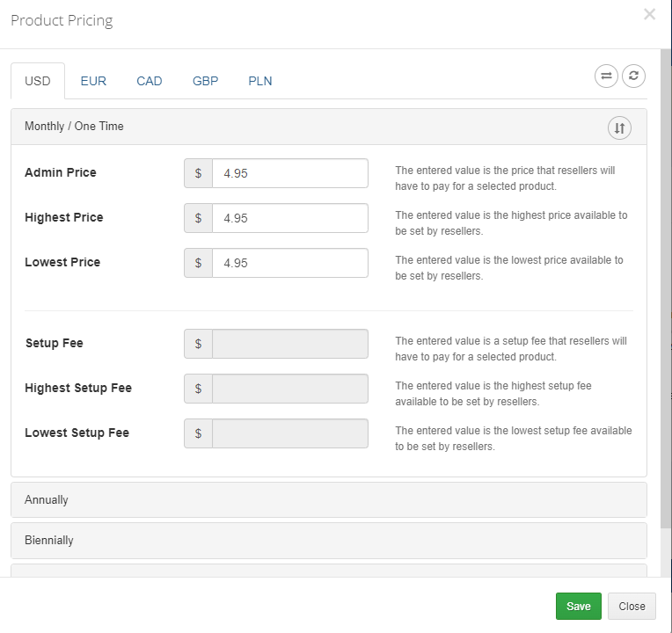Click the Lowest Setup Fee input field
The height and width of the screenshot is (633, 672).
[290, 433]
